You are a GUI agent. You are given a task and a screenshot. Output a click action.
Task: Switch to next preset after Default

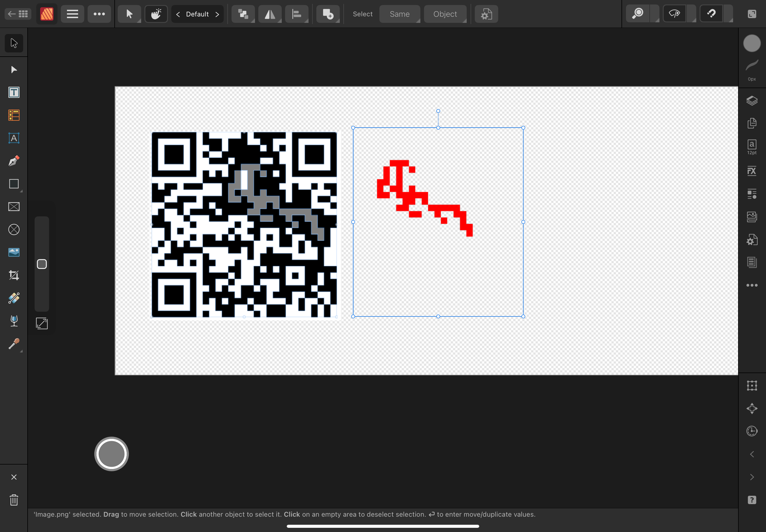click(217, 14)
